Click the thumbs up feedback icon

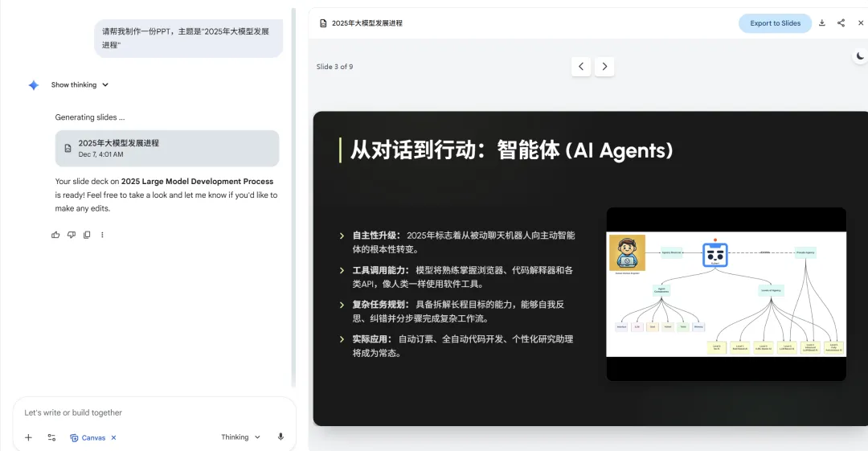point(55,235)
